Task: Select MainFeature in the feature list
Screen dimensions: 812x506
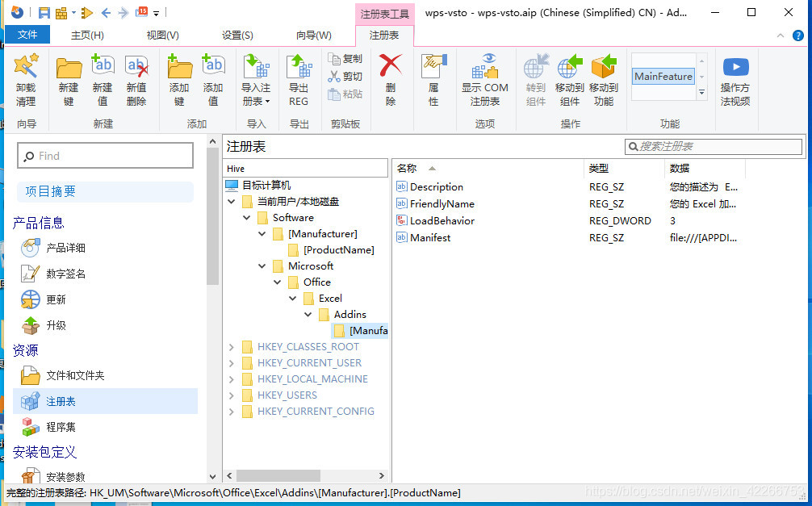Action: [x=663, y=76]
